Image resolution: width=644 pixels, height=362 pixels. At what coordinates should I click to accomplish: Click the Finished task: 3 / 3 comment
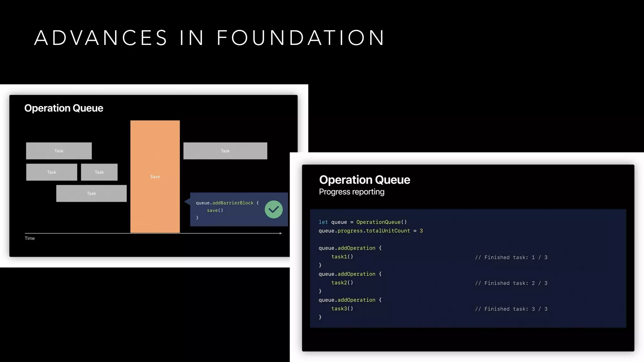(x=511, y=309)
